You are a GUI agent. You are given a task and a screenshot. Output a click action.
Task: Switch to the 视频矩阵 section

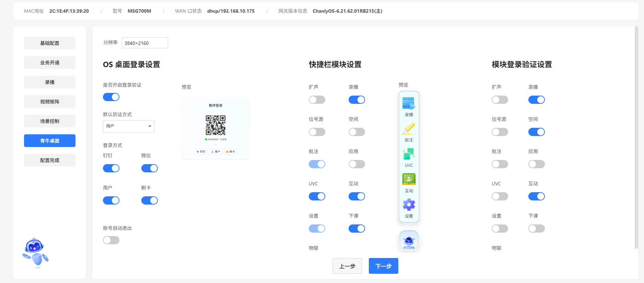tap(50, 102)
